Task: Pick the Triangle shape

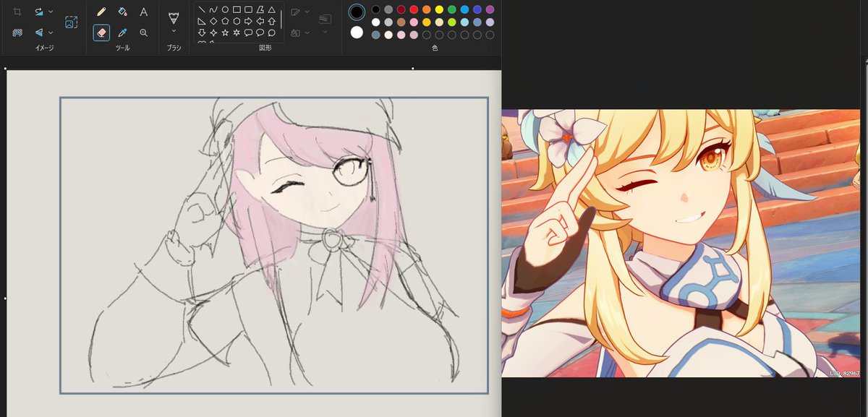Action: pyautogui.click(x=271, y=10)
